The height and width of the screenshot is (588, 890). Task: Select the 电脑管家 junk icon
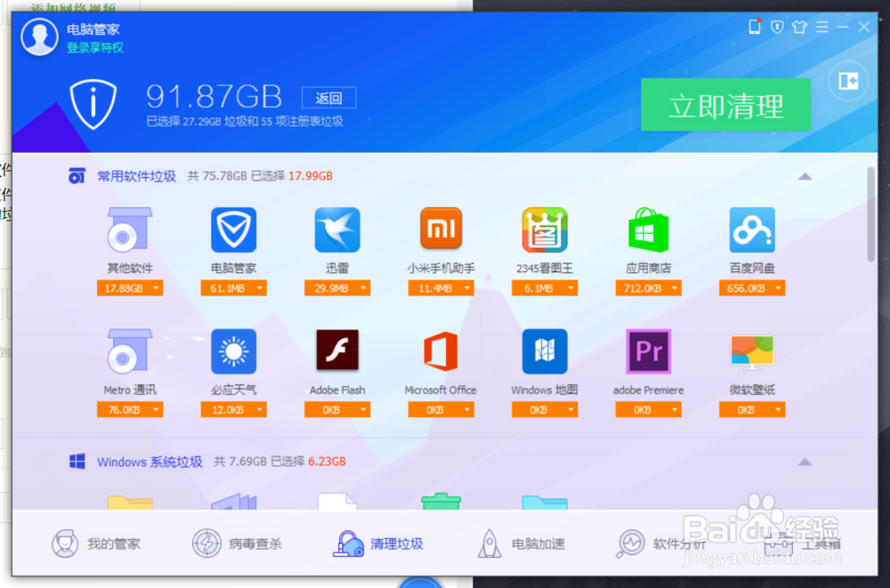click(x=233, y=230)
